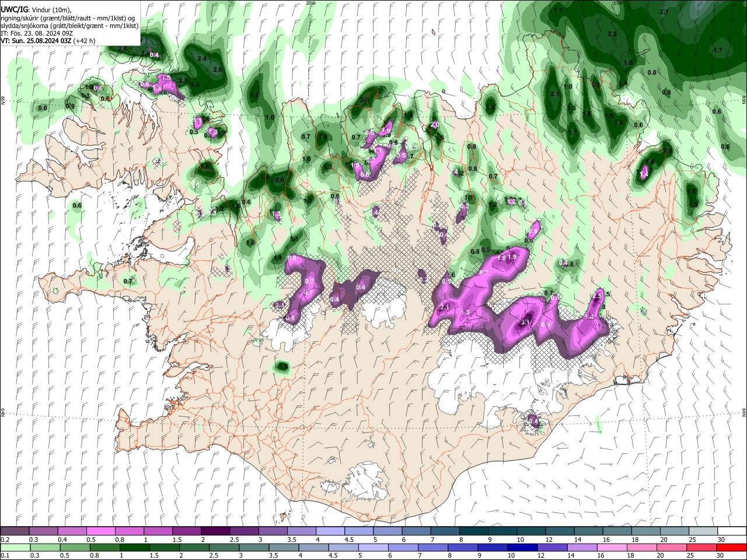Click the '(+42 h)' forecast offset text
747x560 pixels.
pyautogui.click(x=85, y=41)
